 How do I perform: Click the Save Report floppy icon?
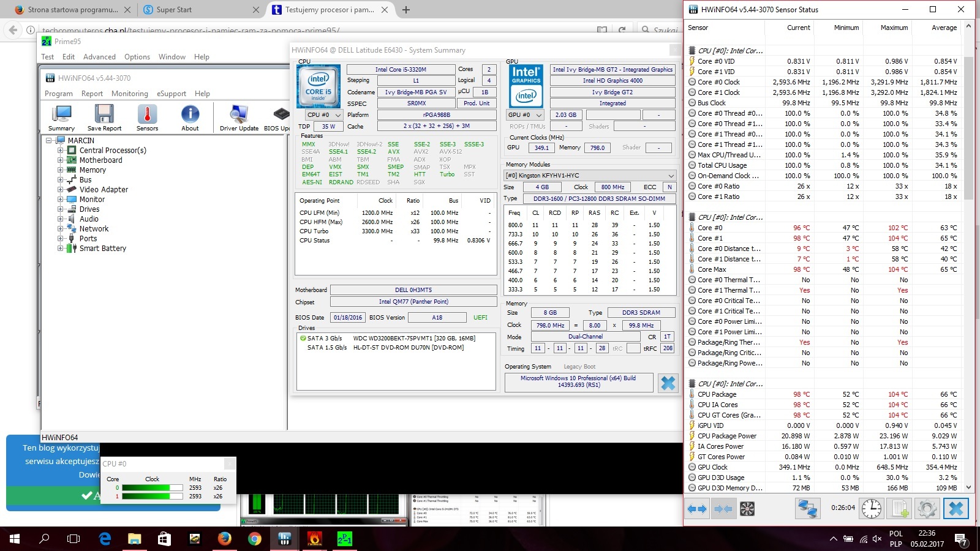click(104, 118)
